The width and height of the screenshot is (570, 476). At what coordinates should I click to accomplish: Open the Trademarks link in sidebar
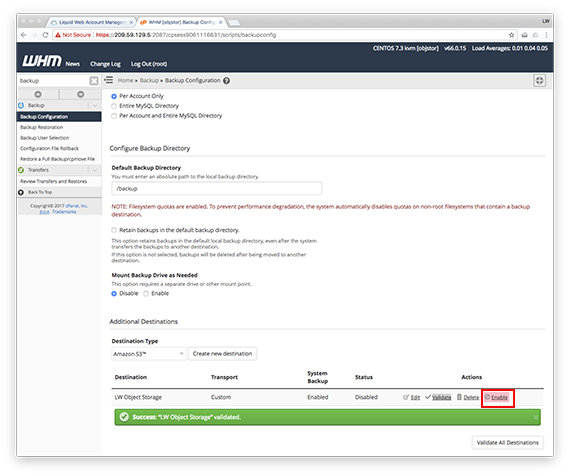64,212
